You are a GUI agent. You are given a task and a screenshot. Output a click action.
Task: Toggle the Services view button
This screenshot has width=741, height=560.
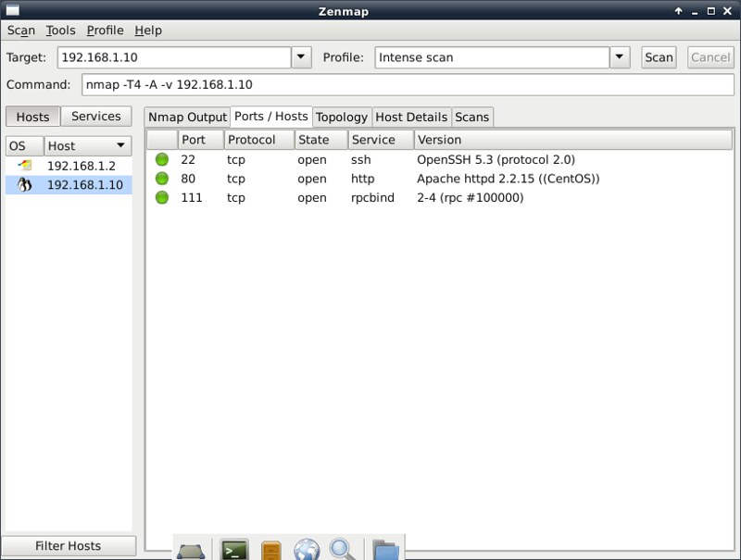click(x=96, y=117)
